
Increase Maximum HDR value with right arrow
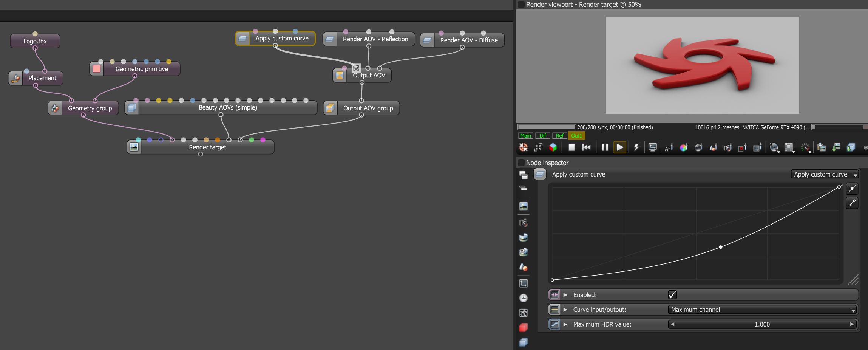pyautogui.click(x=852, y=324)
